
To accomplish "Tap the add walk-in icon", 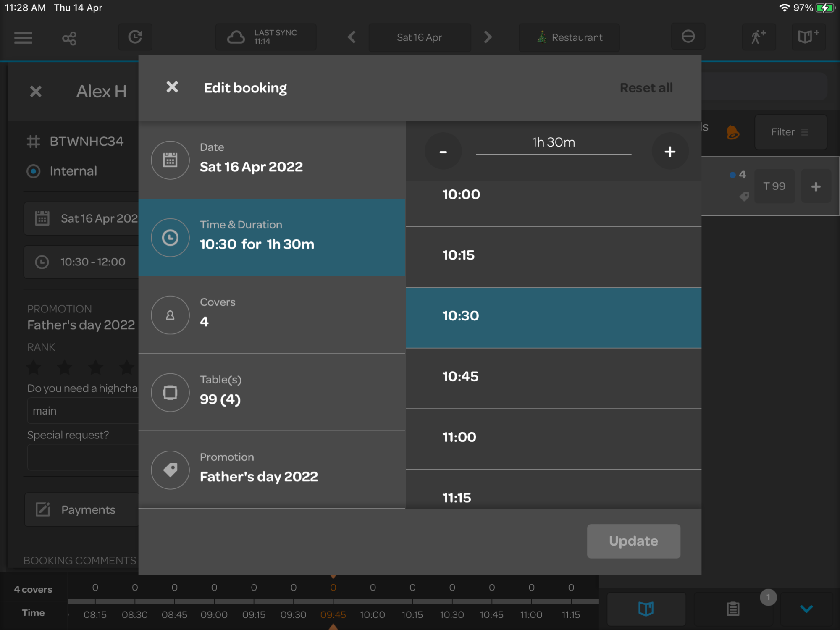I will coord(758,37).
